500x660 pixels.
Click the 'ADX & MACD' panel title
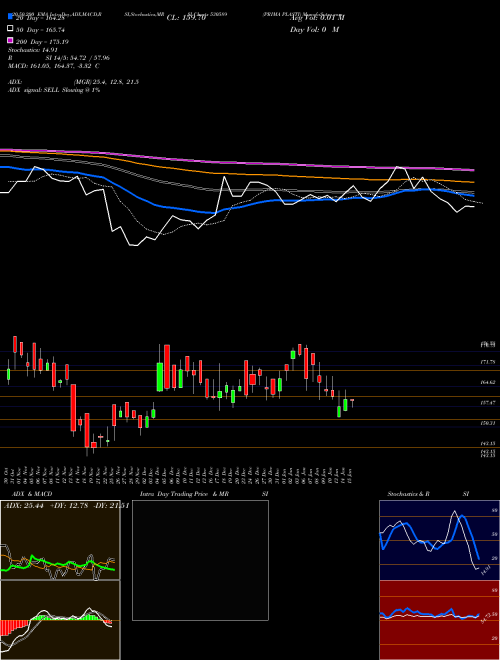32,494
